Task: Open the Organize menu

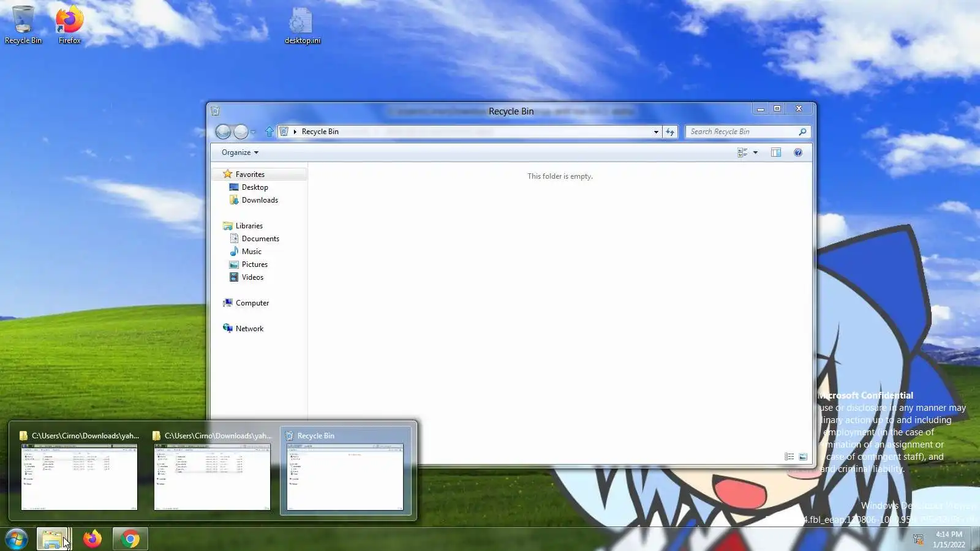Action: (240, 152)
